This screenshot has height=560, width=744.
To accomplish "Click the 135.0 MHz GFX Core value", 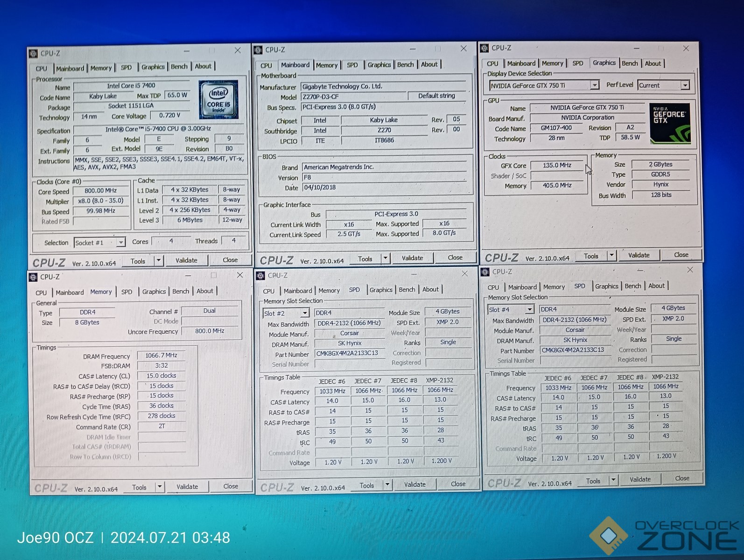I will tap(557, 165).
